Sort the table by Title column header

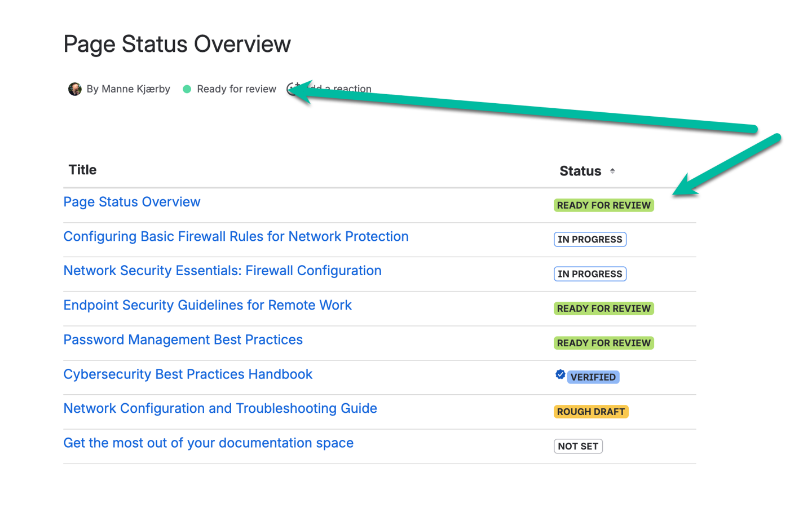pos(82,170)
